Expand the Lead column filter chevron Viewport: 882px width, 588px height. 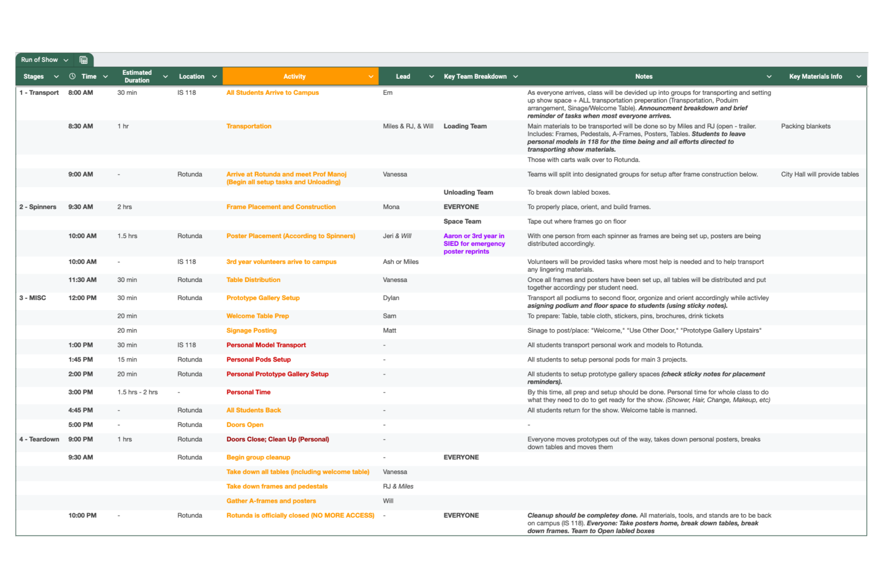pos(431,76)
